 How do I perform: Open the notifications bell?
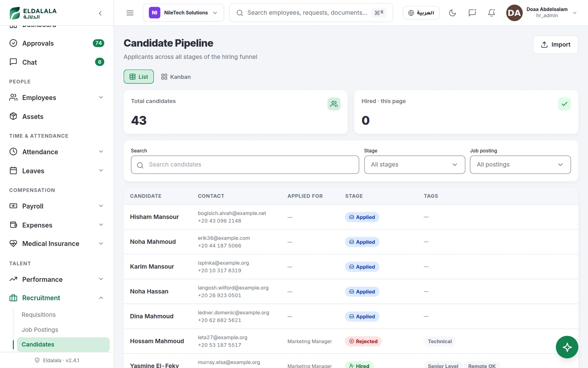pos(492,13)
